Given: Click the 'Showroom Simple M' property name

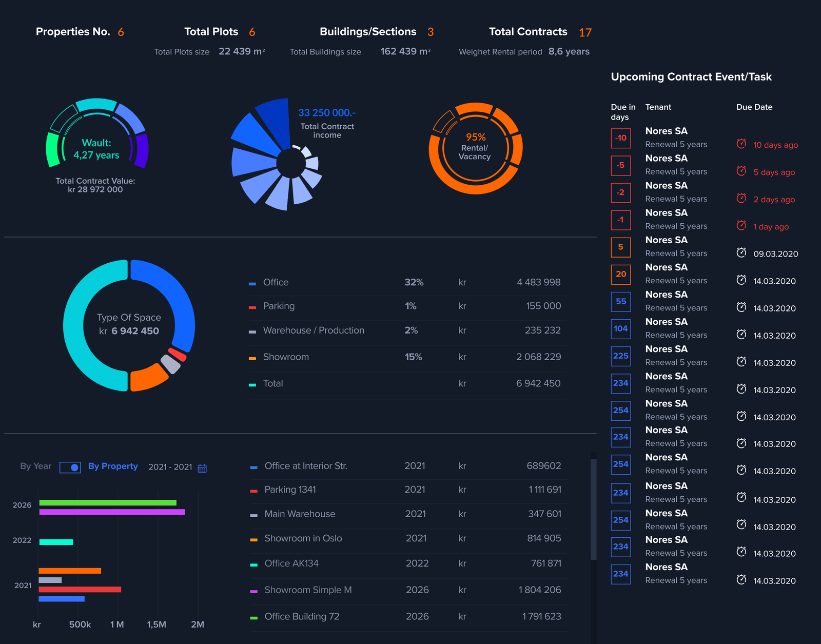Looking at the screenshot, I should click(308, 590).
